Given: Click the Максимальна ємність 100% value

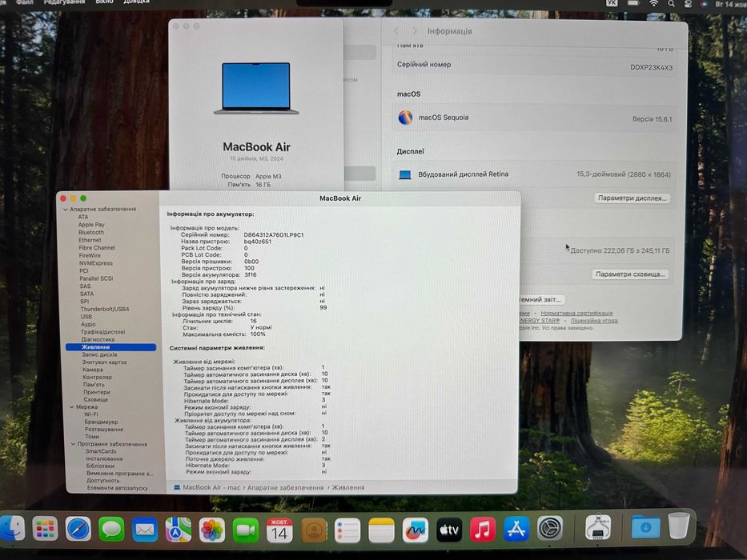Looking at the screenshot, I should tap(258, 334).
